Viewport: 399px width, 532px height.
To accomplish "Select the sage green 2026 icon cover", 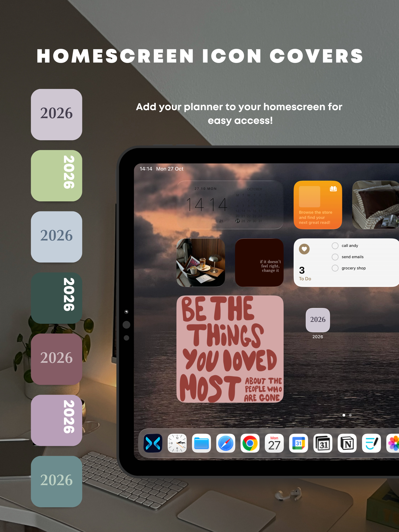I will (57, 176).
